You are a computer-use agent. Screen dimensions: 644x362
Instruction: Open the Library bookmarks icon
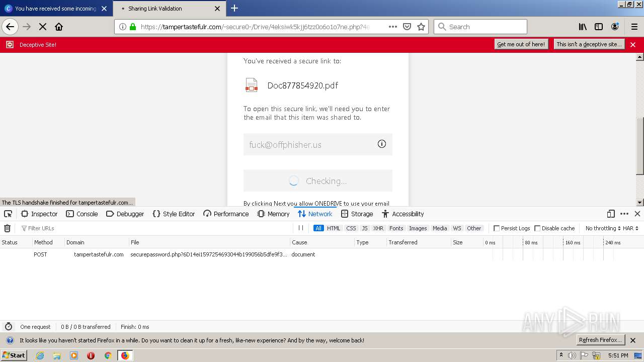pos(583,27)
